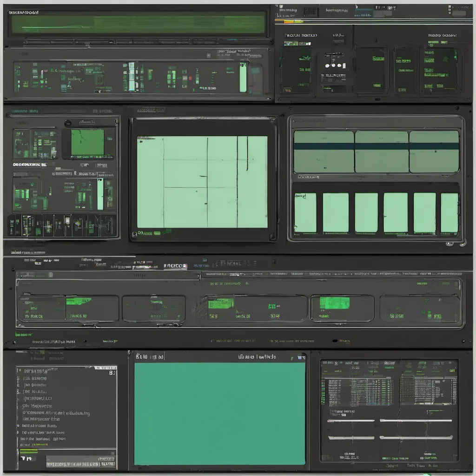Viewport: 476px width, 476px height.
Task: Toggle bright green indicator in fourth rack module
Action: tap(334, 303)
